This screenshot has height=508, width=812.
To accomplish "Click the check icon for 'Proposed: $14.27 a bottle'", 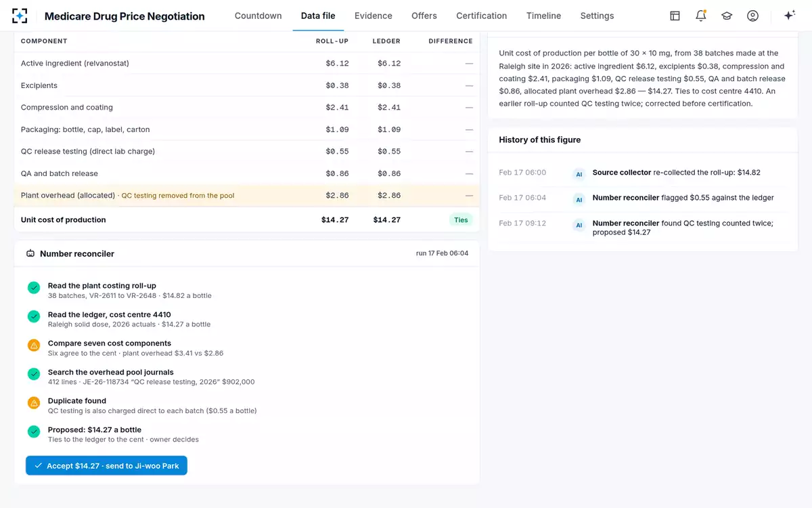I will (34, 431).
